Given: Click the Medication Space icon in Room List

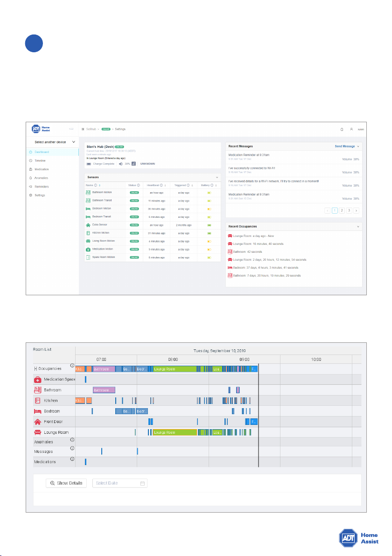Looking at the screenshot, I should click(x=38, y=379).
